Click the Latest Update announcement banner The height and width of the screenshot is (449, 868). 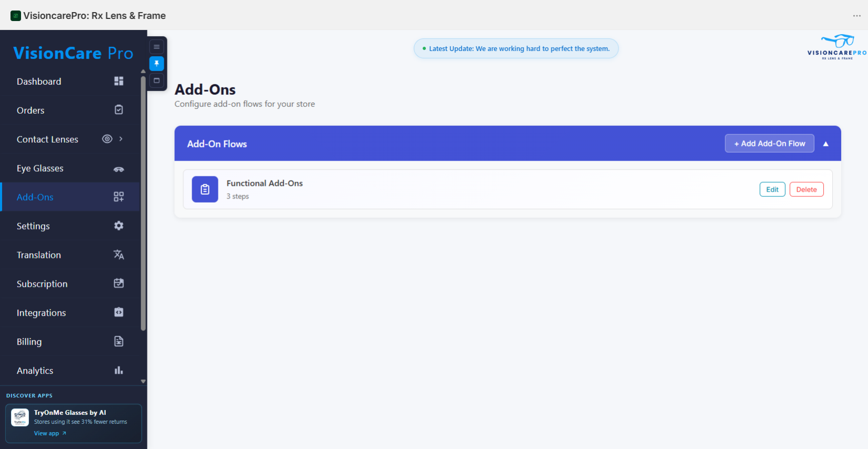pyautogui.click(x=516, y=48)
